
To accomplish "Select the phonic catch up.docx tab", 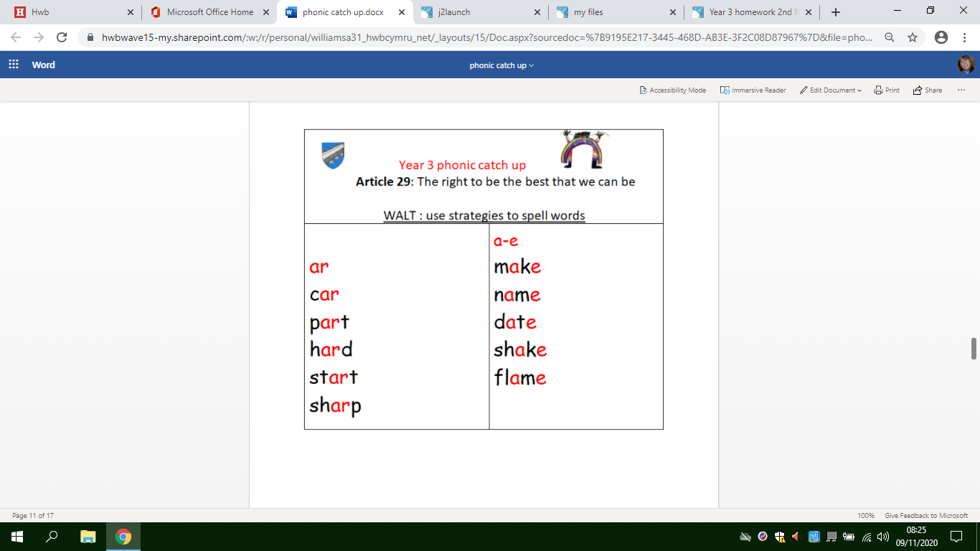I will click(344, 12).
